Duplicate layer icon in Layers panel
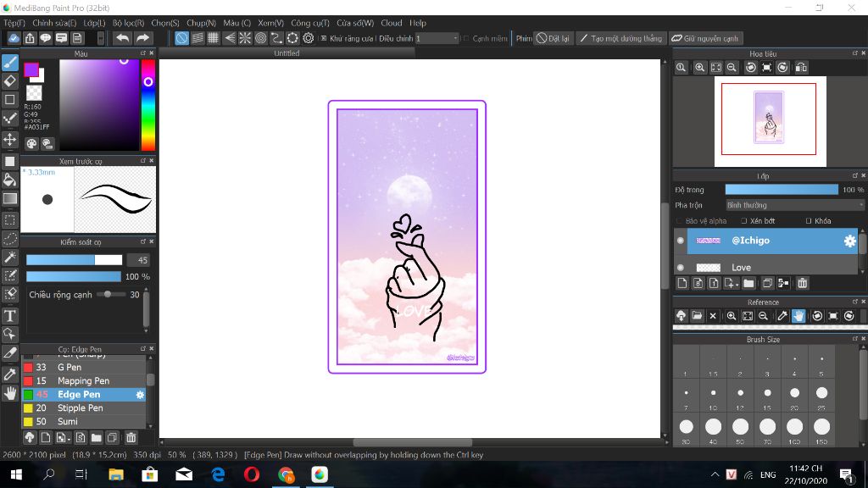This screenshot has height=488, width=868. 767,283
